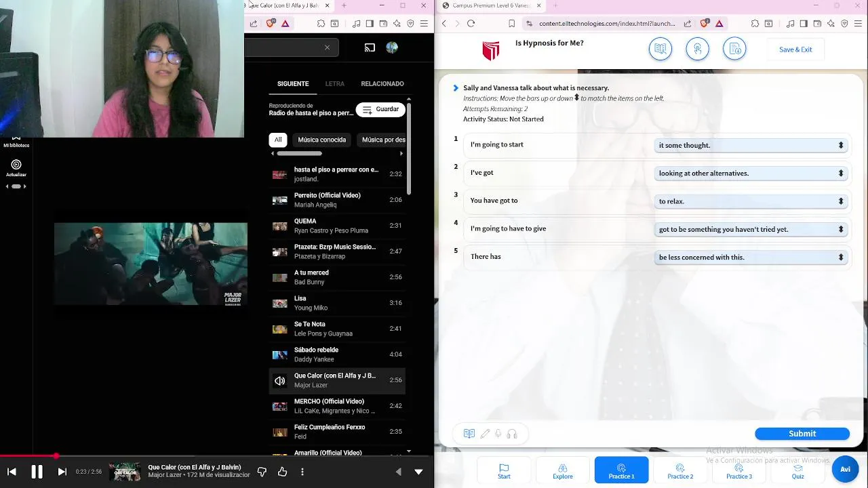Open reorder handle for 'got to be something'
This screenshot has height=488, width=868.
point(841,229)
